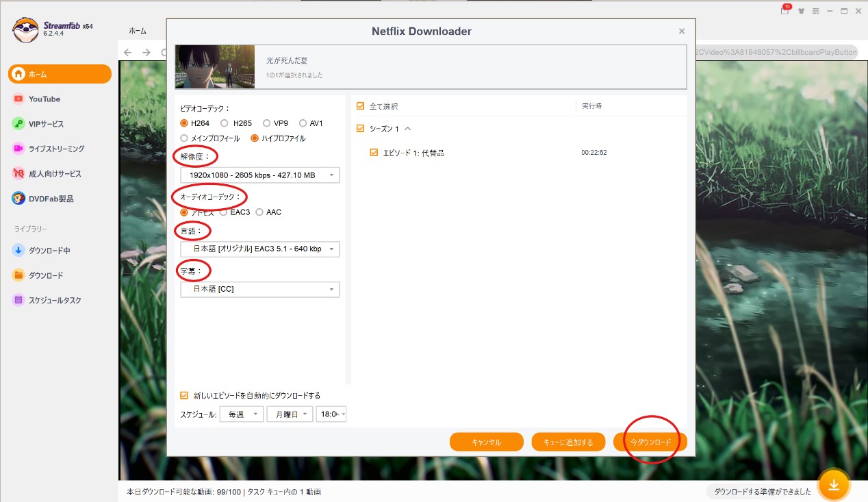Toggle the 全て選択 checkbox
The image size is (868, 502).
[x=361, y=106]
